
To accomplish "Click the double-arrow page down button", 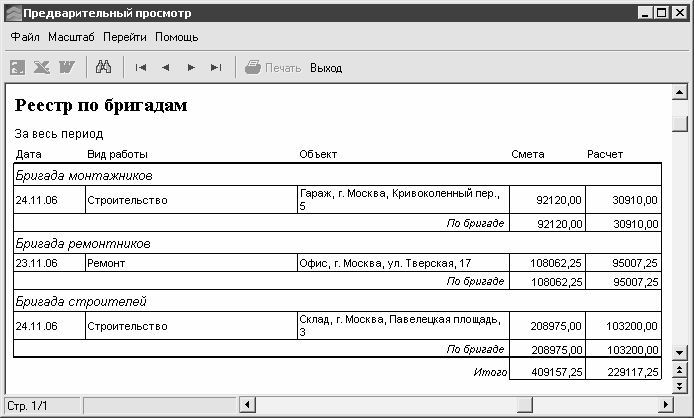I will 680,386.
